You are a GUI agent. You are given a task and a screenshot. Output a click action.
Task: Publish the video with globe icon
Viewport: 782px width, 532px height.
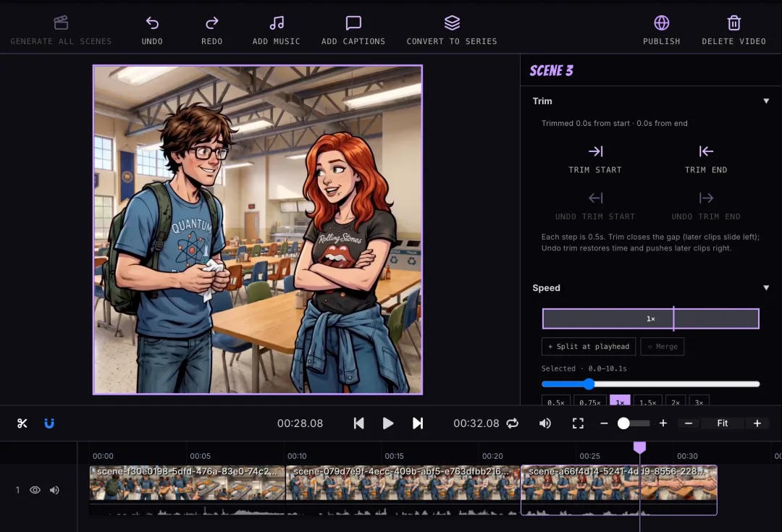point(661,23)
